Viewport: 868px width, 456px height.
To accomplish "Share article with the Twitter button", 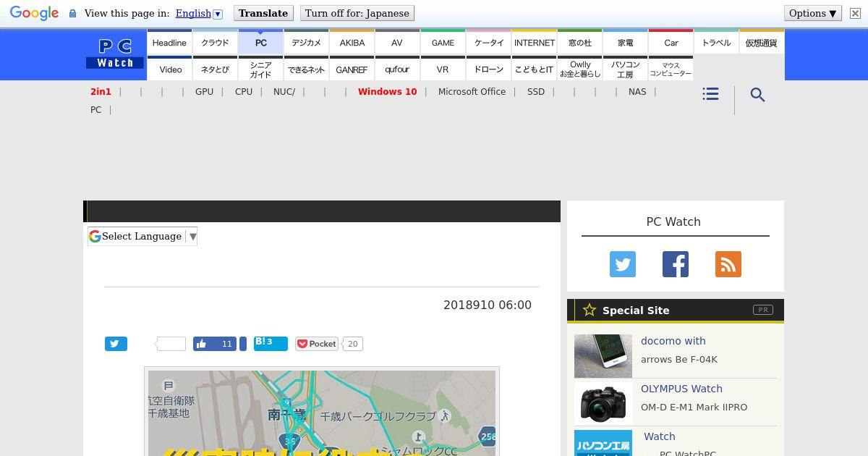I will click(x=116, y=344).
